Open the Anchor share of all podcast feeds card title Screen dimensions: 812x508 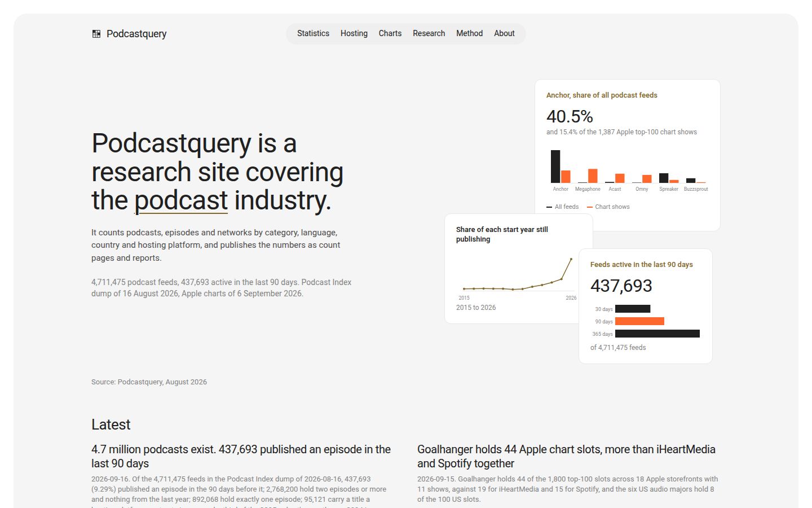tap(602, 95)
